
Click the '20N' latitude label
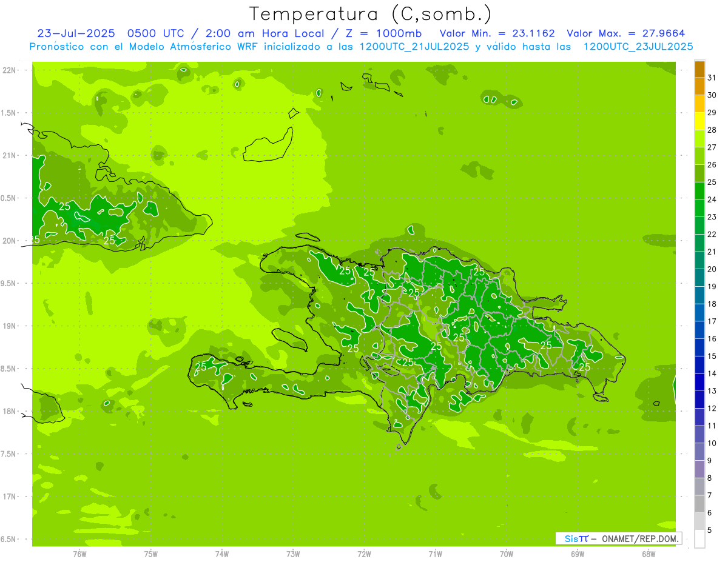pos(10,241)
